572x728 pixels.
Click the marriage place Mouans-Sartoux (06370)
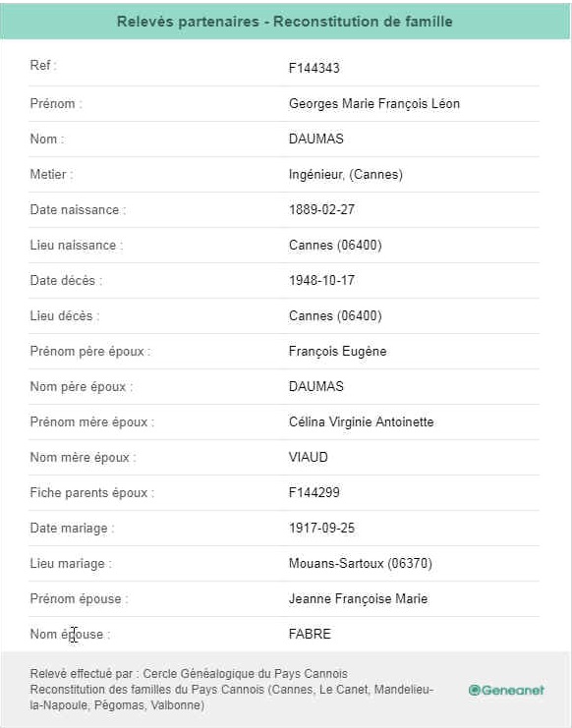pos(361,563)
